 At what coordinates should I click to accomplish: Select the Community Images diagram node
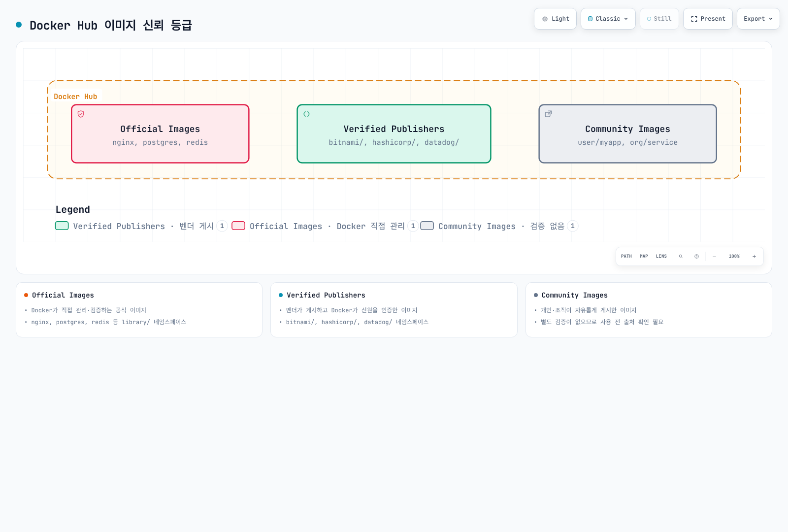click(x=627, y=133)
